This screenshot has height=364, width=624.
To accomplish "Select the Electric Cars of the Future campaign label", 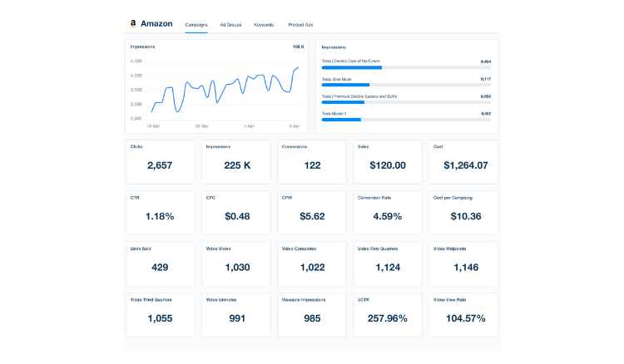I will 350,61.
